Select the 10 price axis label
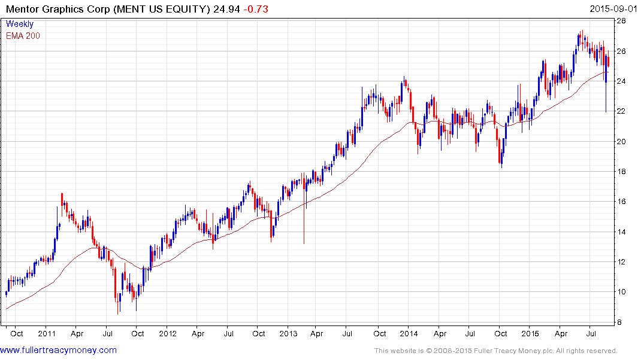The image size is (644, 359). click(621, 292)
